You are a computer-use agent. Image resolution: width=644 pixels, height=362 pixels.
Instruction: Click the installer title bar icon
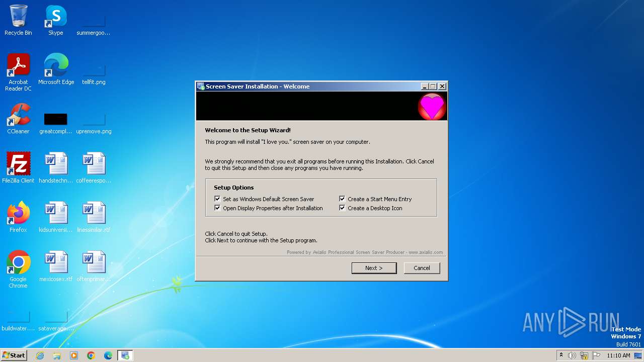click(201, 86)
